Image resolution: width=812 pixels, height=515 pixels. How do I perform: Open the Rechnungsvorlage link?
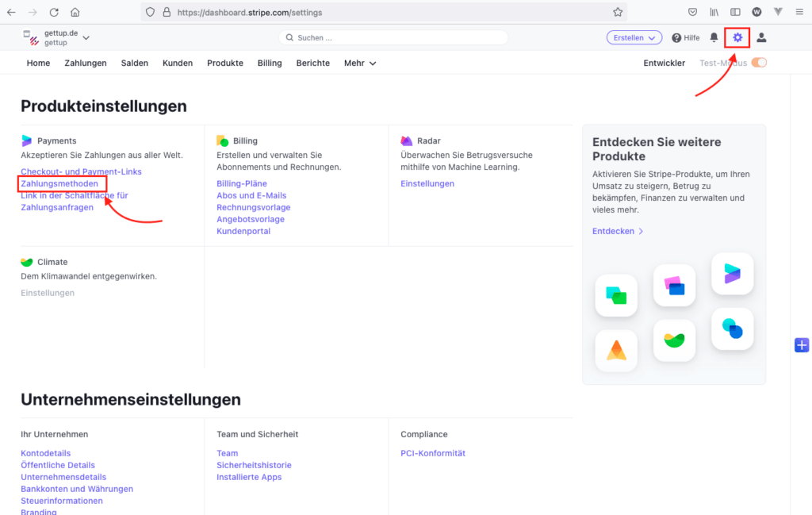[x=253, y=207]
